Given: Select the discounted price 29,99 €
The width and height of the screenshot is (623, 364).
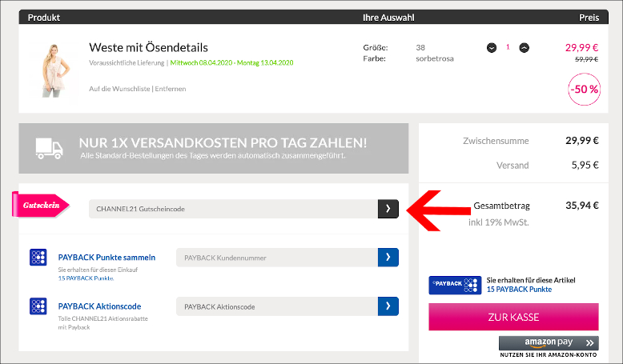Looking at the screenshot, I should 581,48.
